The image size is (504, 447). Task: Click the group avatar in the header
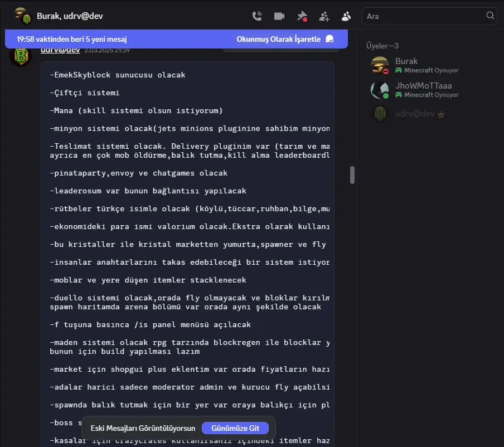(22, 16)
